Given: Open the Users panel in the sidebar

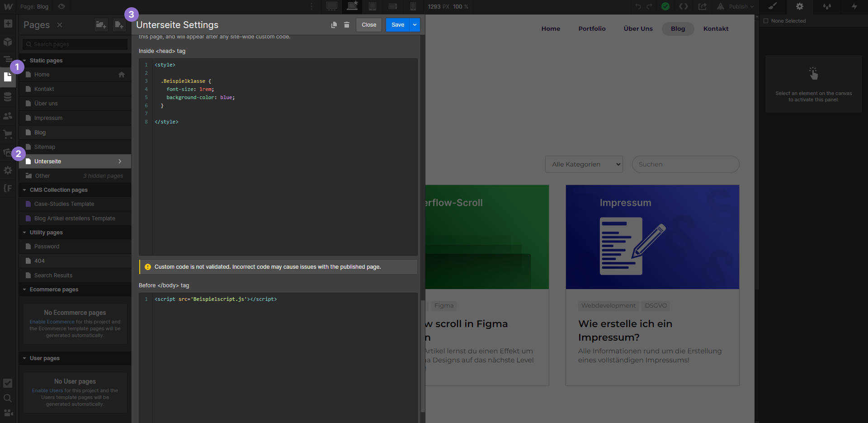Looking at the screenshot, I should pyautogui.click(x=8, y=116).
